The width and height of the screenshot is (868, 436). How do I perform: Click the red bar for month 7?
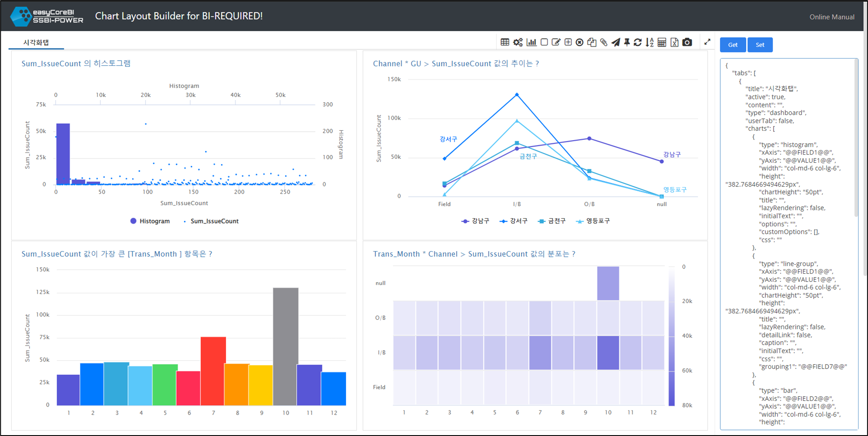tap(213, 371)
